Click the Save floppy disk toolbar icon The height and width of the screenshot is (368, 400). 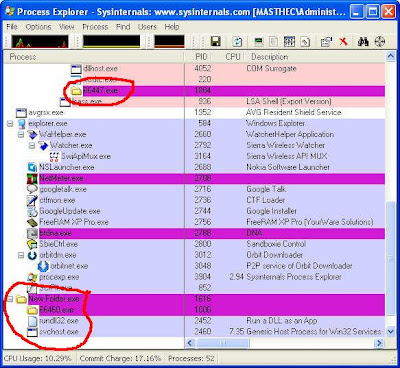click(216, 42)
